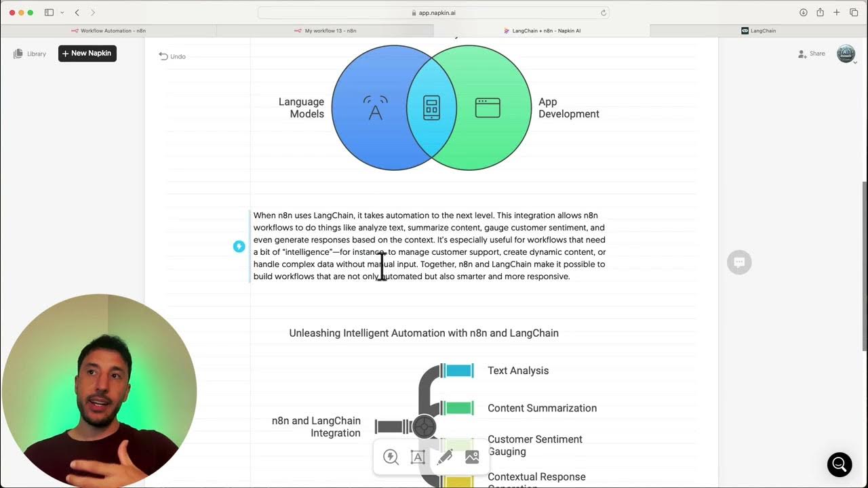868x488 pixels.
Task: Switch to the My workflow 13 - n8n tab
Action: [325, 30]
